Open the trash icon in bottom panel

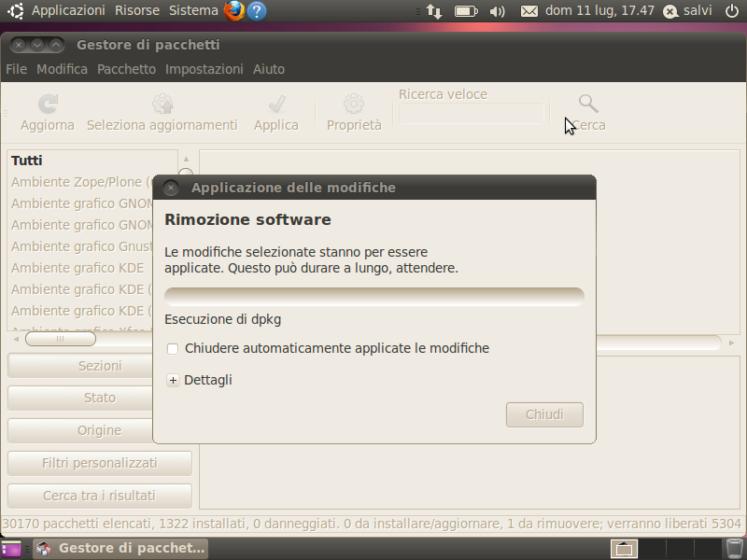(x=735, y=549)
